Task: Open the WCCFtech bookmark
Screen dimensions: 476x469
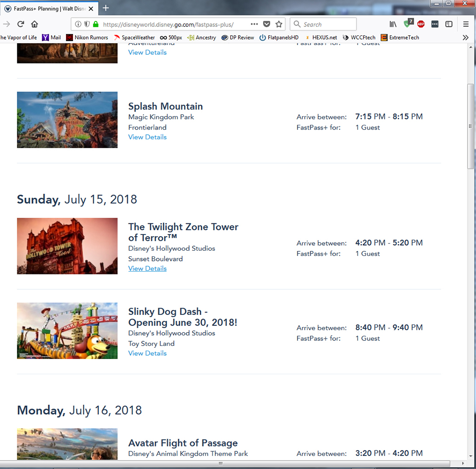Action: pyautogui.click(x=359, y=37)
